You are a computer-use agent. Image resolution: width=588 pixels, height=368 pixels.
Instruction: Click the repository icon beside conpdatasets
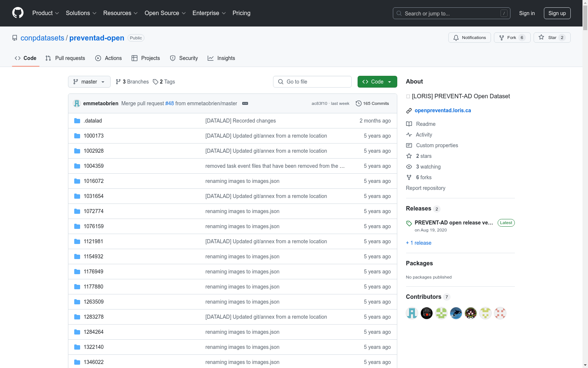(15, 38)
